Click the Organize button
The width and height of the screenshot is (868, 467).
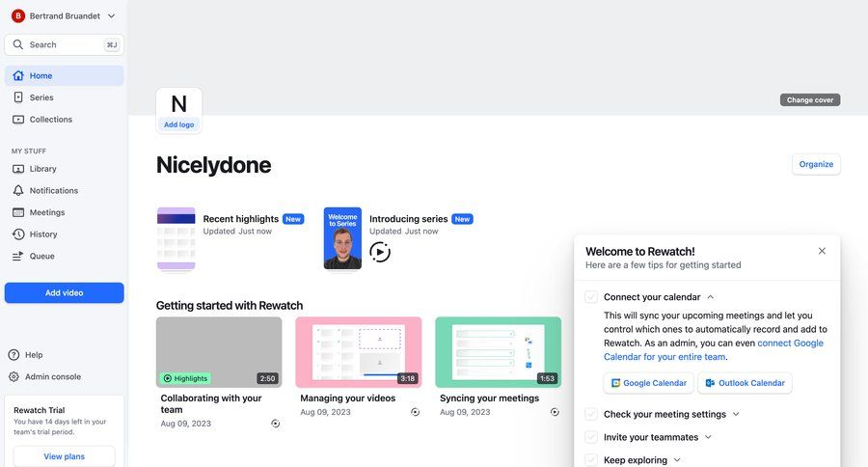(x=816, y=164)
